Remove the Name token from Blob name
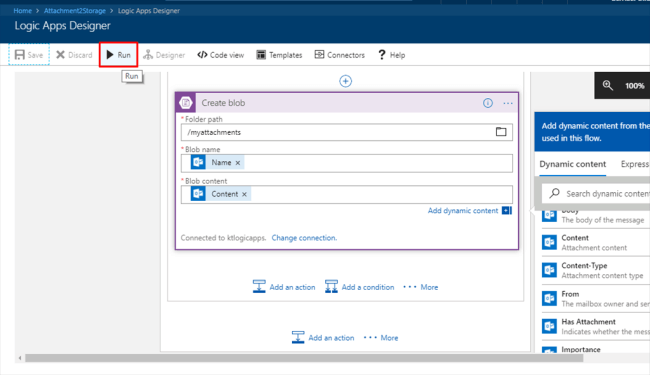650x375 pixels. [x=238, y=163]
